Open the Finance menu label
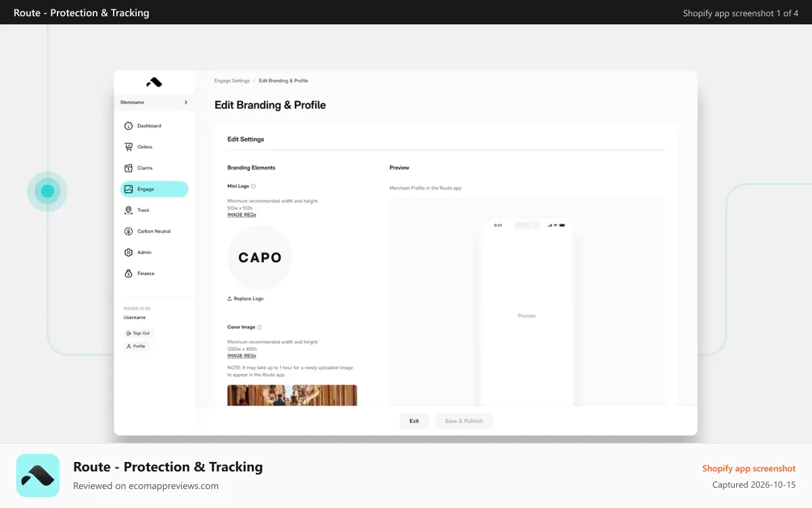Viewport: 812px width, 508px height. pyautogui.click(x=146, y=274)
